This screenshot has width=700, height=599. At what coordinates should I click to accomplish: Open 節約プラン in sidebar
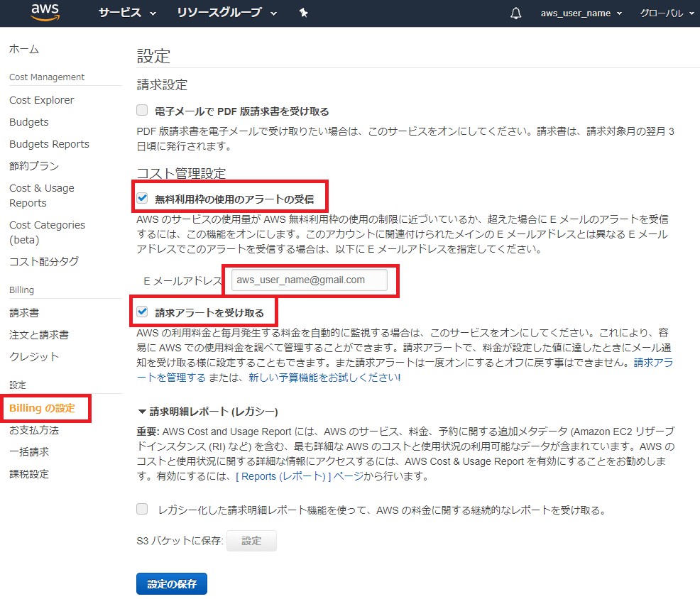click(34, 165)
